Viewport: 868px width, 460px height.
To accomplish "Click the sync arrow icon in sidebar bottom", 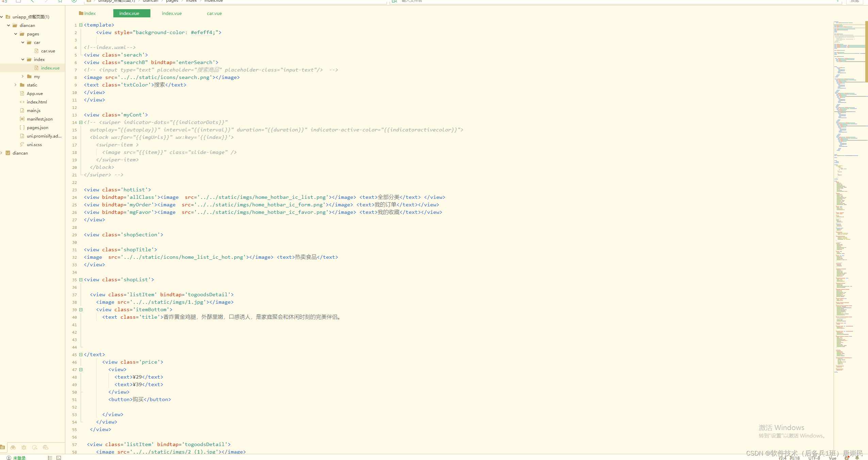I will pyautogui.click(x=35, y=447).
